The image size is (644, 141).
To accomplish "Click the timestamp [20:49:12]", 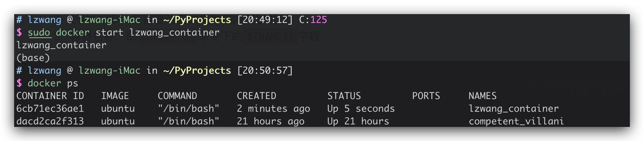I will pos(265,20).
